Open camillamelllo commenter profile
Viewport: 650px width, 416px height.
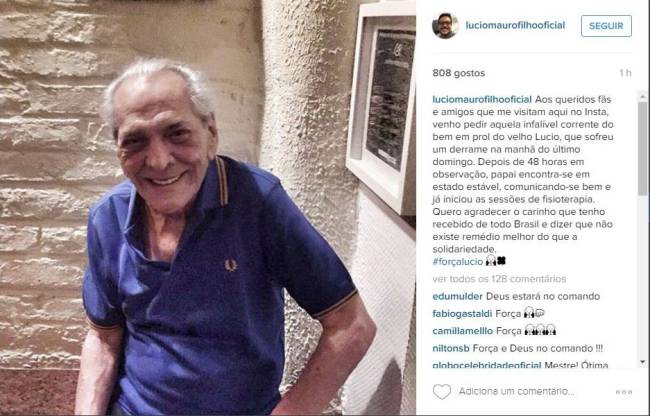462,331
